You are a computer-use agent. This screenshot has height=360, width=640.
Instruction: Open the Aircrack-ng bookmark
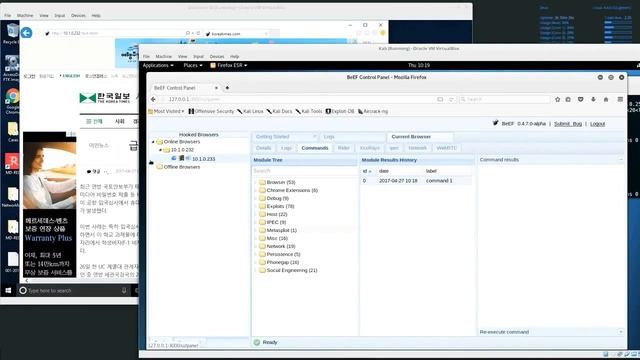373,111
